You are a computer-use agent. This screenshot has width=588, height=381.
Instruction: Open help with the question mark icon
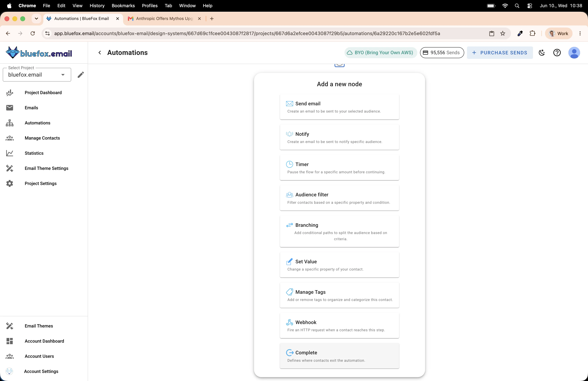(557, 53)
